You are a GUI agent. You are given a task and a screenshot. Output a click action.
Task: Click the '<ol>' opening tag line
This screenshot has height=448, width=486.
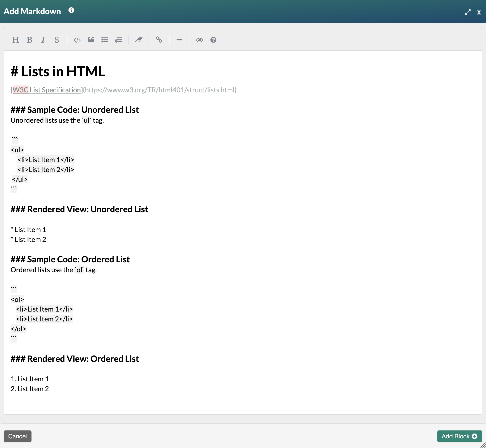tap(17, 299)
